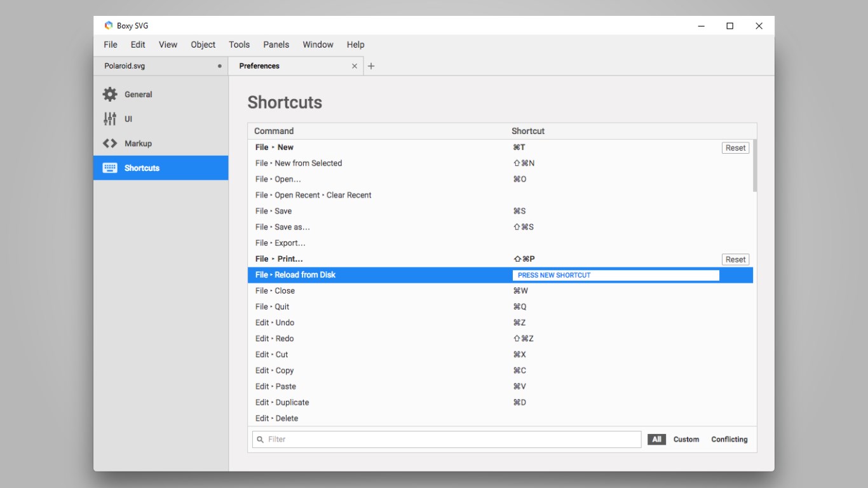The width and height of the screenshot is (868, 488).
Task: Select the All shortcuts filter
Action: 656,439
